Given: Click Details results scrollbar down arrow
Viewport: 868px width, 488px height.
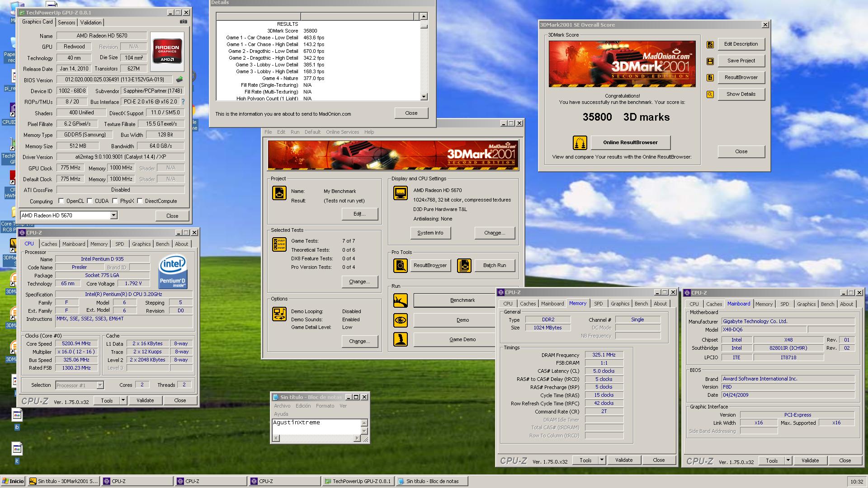Looking at the screenshot, I should pos(424,97).
